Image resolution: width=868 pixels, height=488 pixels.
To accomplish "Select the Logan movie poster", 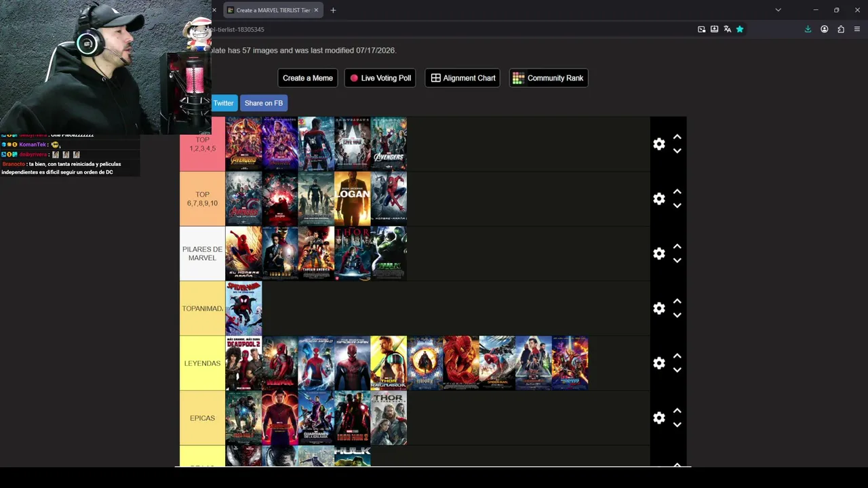I will pos(353,199).
